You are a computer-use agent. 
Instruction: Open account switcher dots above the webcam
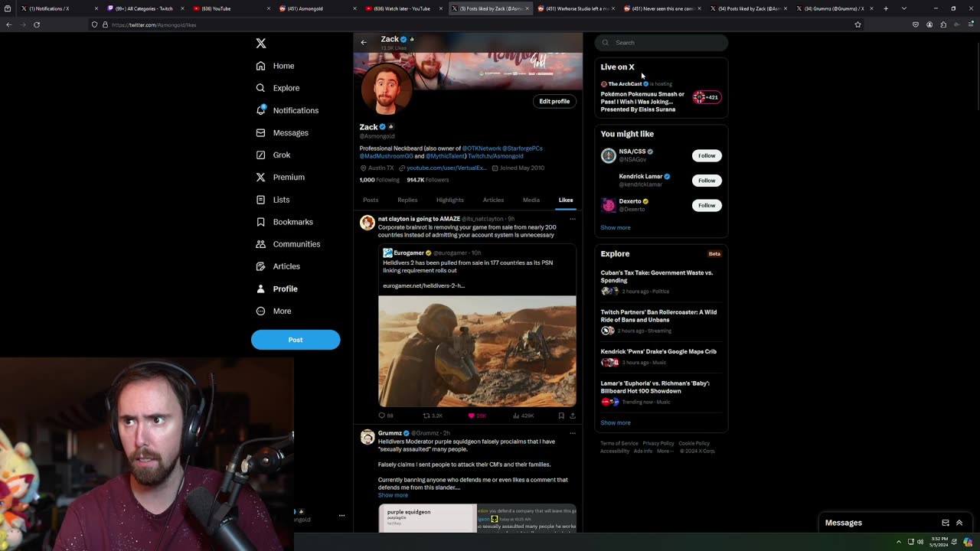coord(341,516)
